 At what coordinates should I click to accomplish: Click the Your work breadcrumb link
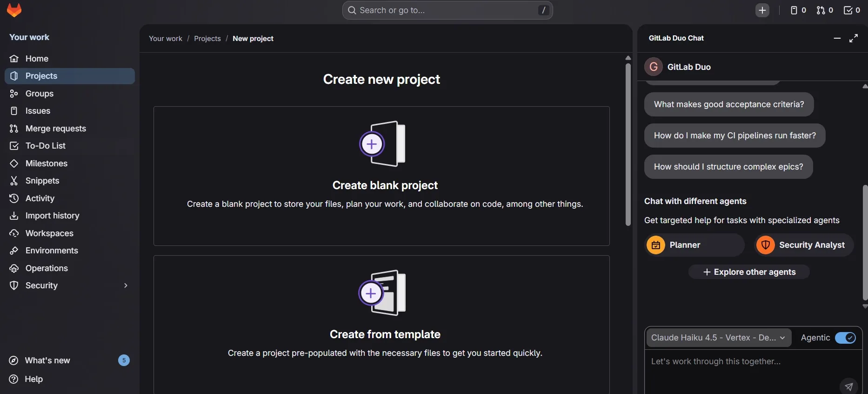pos(166,39)
